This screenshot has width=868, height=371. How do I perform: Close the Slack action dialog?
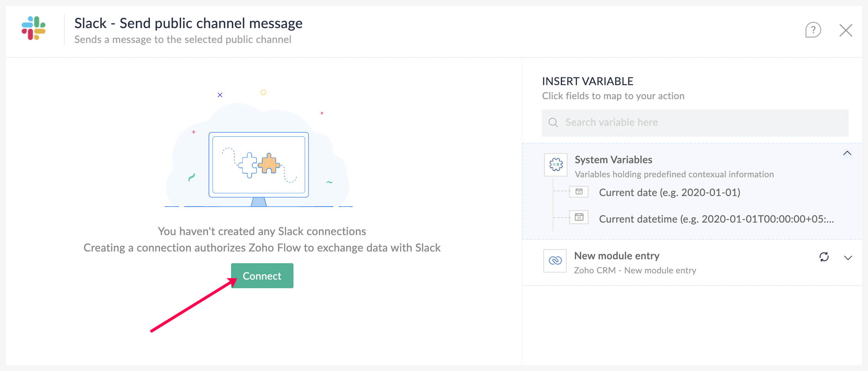pyautogui.click(x=846, y=30)
